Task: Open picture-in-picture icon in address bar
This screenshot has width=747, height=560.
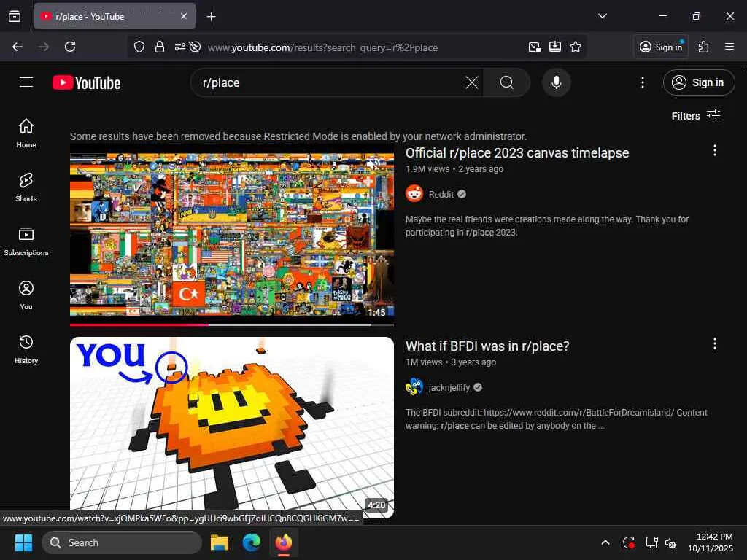Action: click(x=535, y=47)
